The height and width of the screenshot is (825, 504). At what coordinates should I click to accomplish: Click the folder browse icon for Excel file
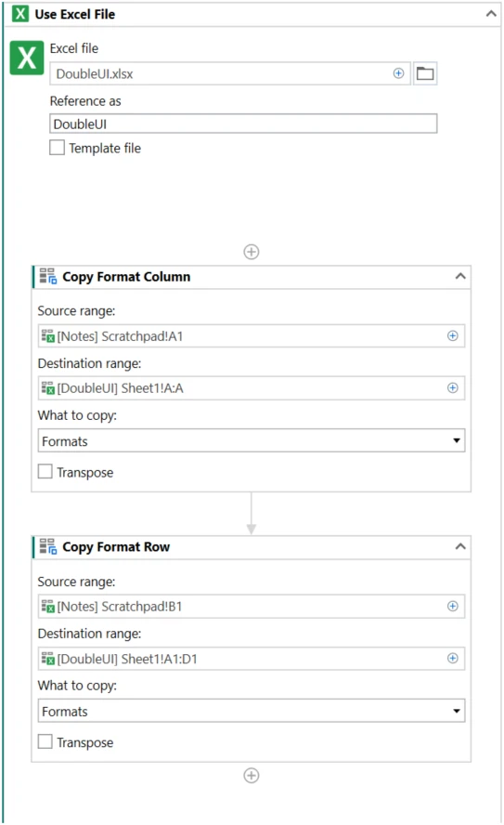[x=425, y=73]
